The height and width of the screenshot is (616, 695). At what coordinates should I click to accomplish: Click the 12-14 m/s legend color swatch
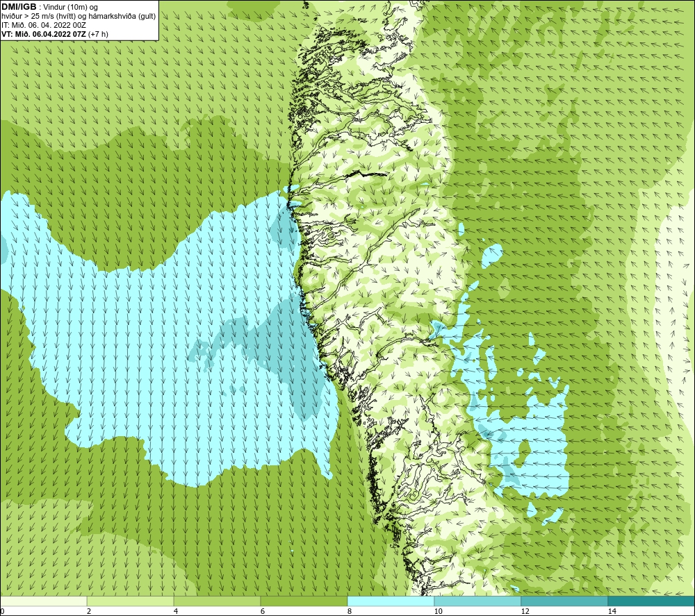pyautogui.click(x=564, y=601)
